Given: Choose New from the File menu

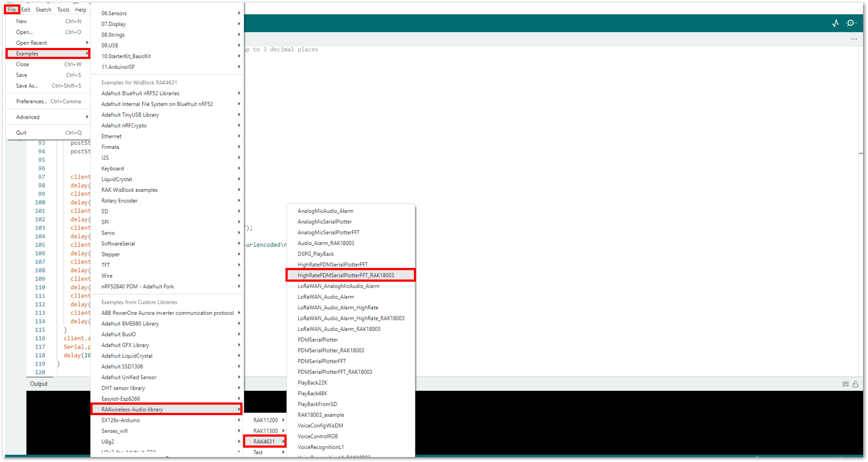Looking at the screenshot, I should (x=48, y=22).
